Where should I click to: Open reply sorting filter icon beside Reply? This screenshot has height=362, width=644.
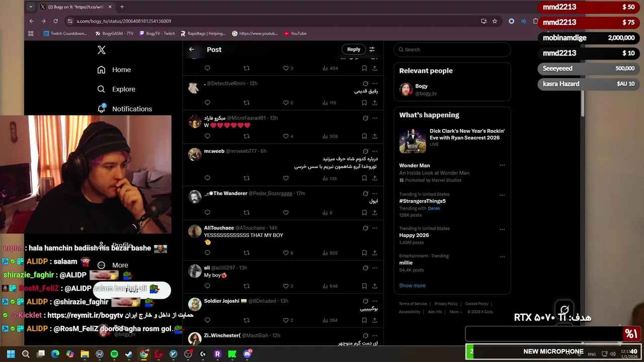[x=372, y=49]
